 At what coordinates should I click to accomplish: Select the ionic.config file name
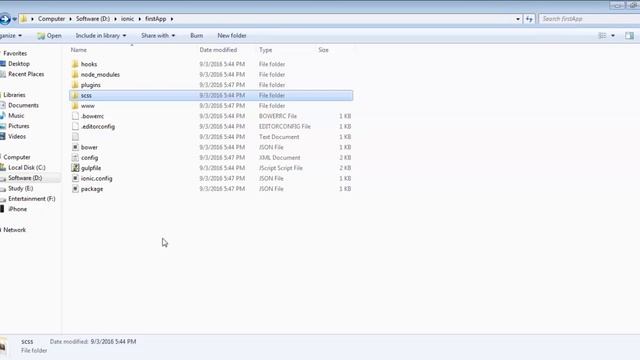pyautogui.click(x=96, y=178)
